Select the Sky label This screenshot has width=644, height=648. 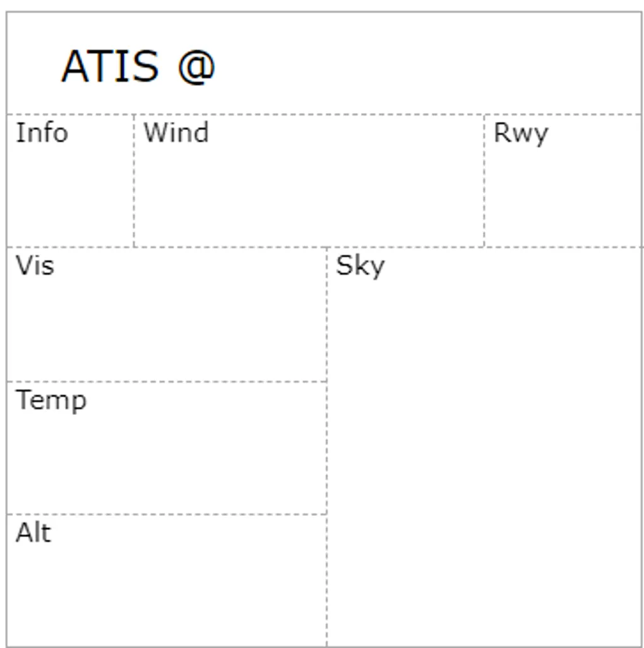360,266
